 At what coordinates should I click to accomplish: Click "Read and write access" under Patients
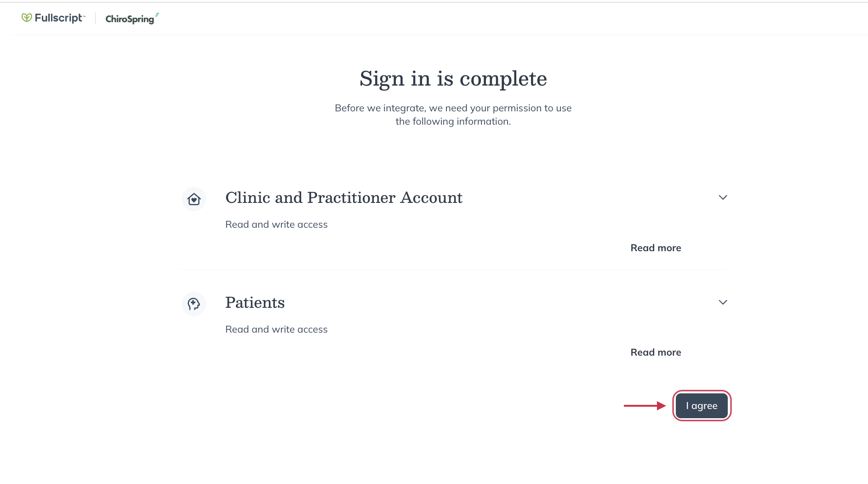pos(276,329)
